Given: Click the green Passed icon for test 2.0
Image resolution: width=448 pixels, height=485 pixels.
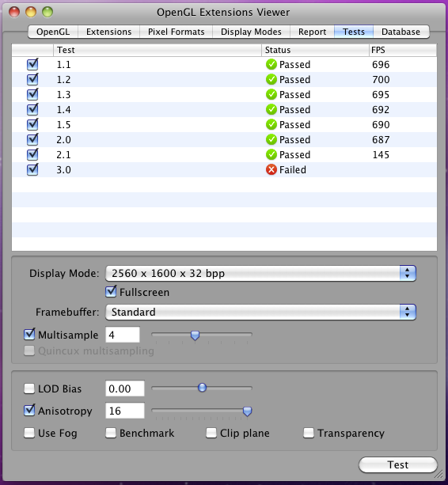Looking at the screenshot, I should pyautogui.click(x=271, y=139).
